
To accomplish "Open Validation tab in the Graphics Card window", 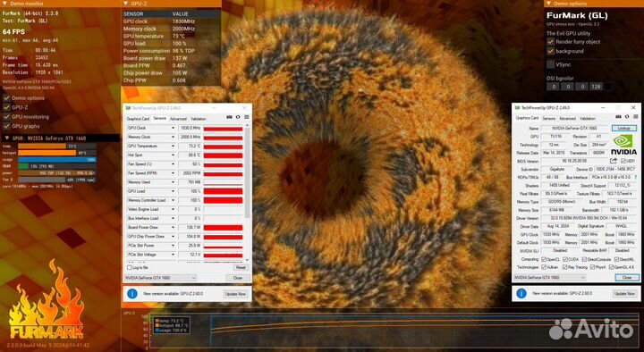I will [588, 118].
